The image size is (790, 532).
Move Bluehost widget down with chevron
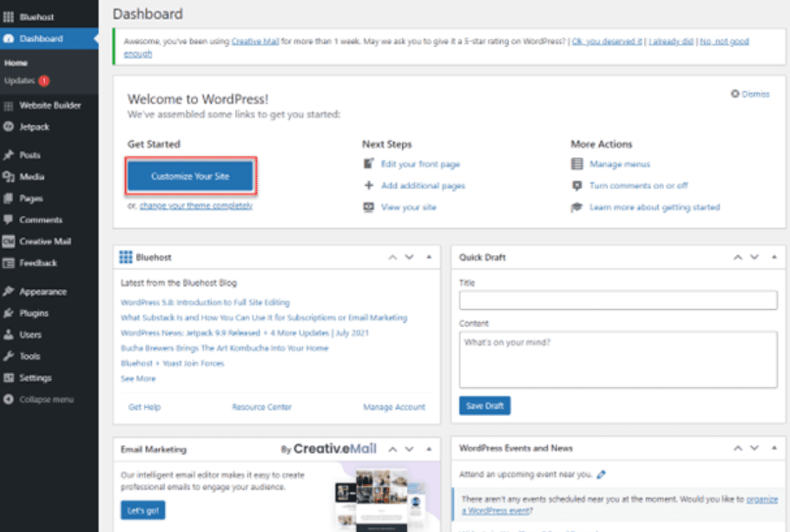click(410, 257)
